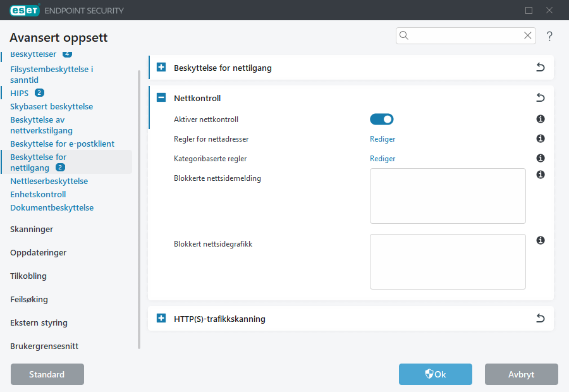Collapse the Nettkontroll section
Image resolution: width=569 pixels, height=392 pixels.
tap(161, 97)
